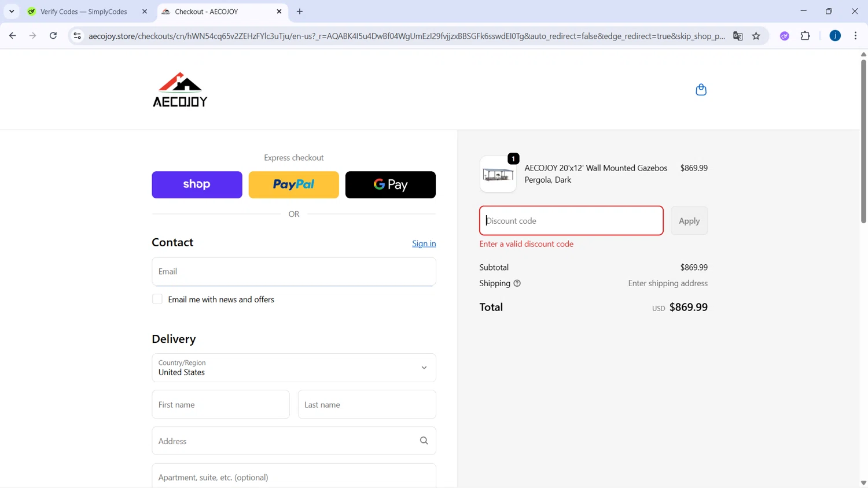Viewport: 868px width, 488px height.
Task: Expand the Country/Region dropdown
Action: (294, 368)
